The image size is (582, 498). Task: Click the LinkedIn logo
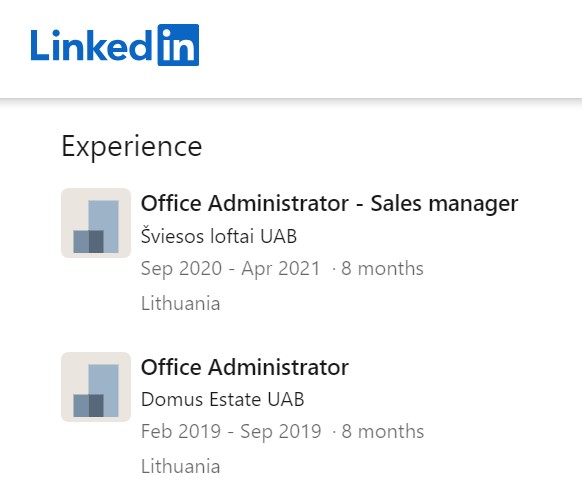(x=115, y=45)
